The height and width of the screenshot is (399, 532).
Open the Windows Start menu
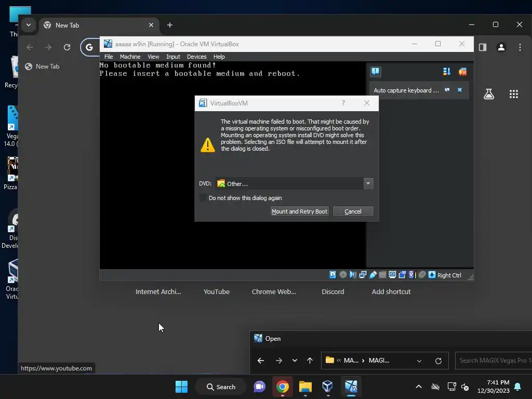181,387
